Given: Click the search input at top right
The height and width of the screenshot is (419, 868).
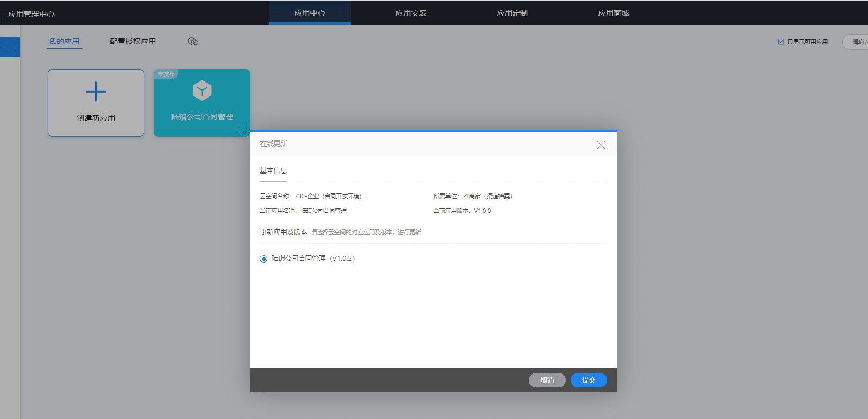Looking at the screenshot, I should 856,42.
